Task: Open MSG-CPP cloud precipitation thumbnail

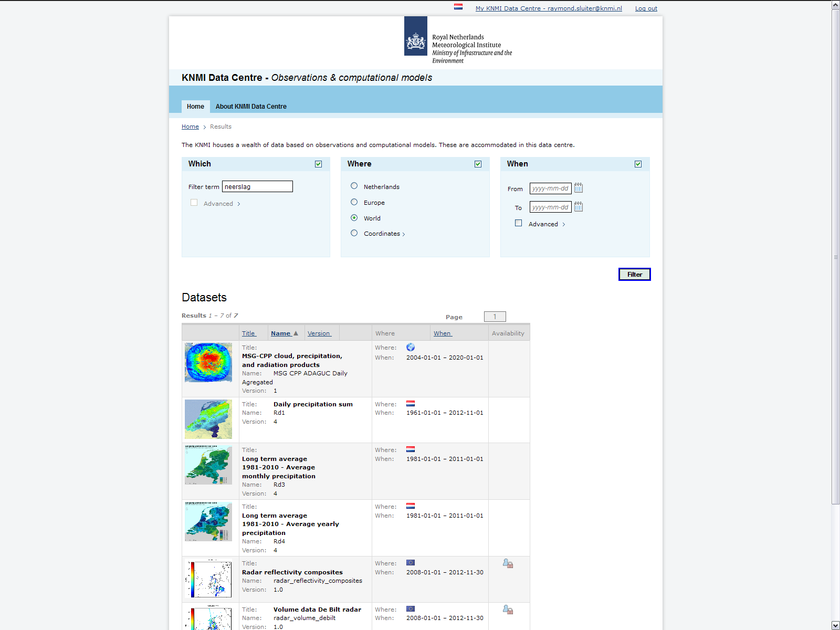Action: tap(208, 362)
